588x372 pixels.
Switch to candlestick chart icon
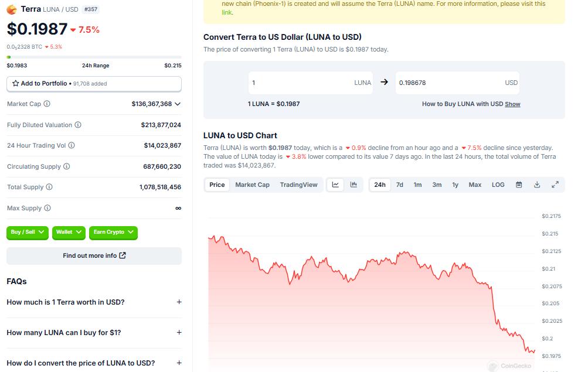[354, 185]
